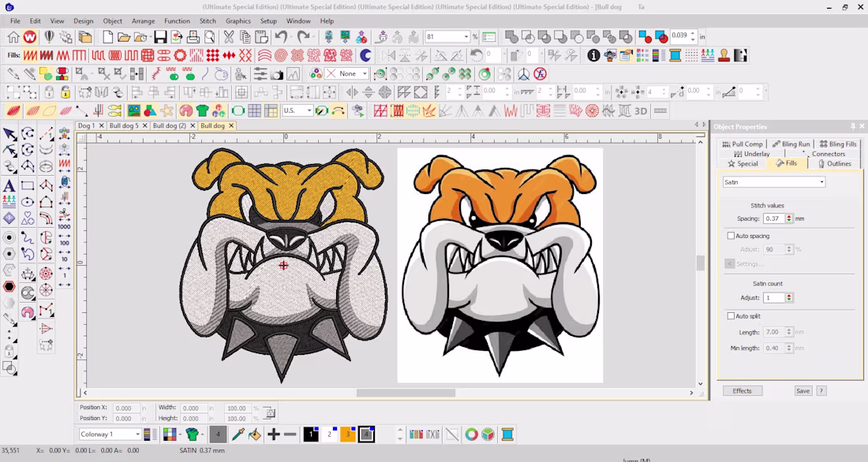Image resolution: width=868 pixels, height=462 pixels.
Task: Click the Spacing value input field
Action: pyautogui.click(x=773, y=218)
